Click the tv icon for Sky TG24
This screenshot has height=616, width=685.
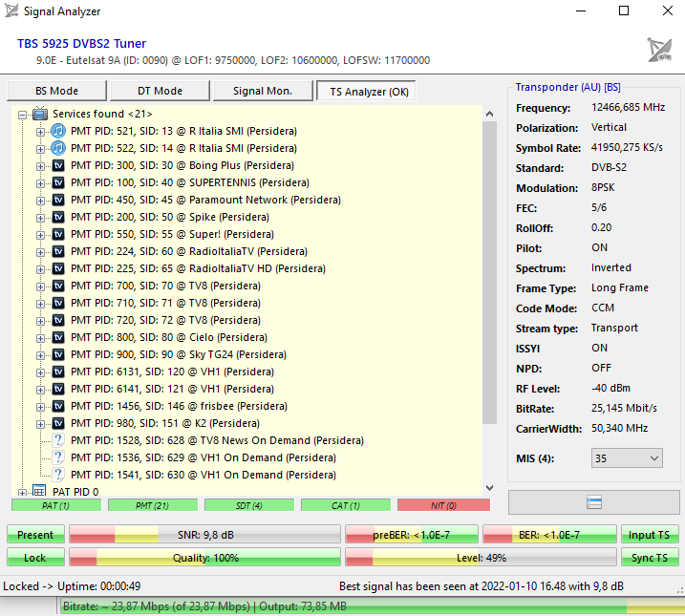(x=58, y=354)
